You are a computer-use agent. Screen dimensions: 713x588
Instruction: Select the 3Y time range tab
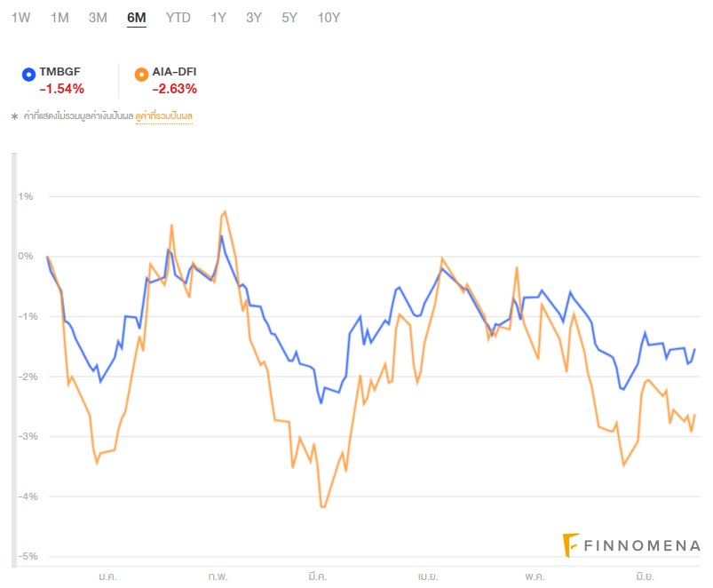[254, 18]
